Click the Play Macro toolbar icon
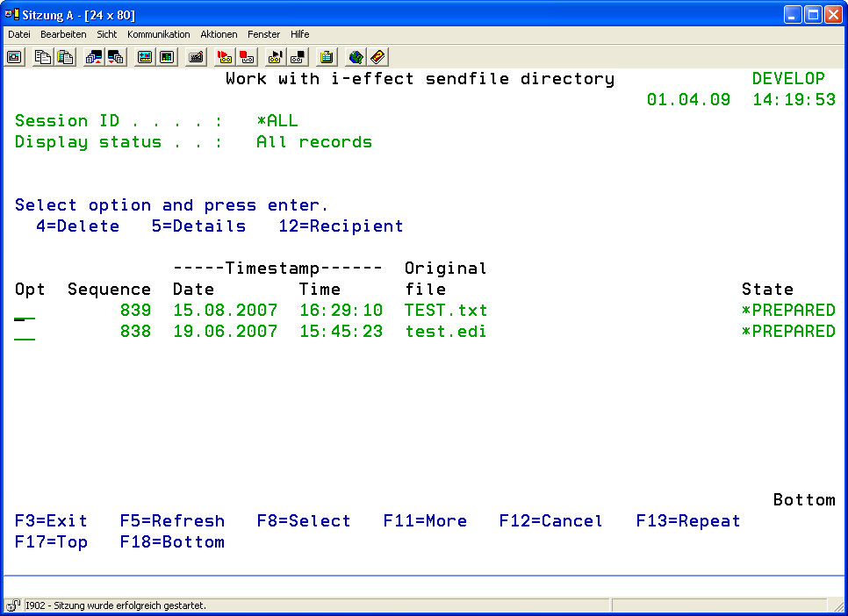Viewport: 848px width, 616px height. 275,57
